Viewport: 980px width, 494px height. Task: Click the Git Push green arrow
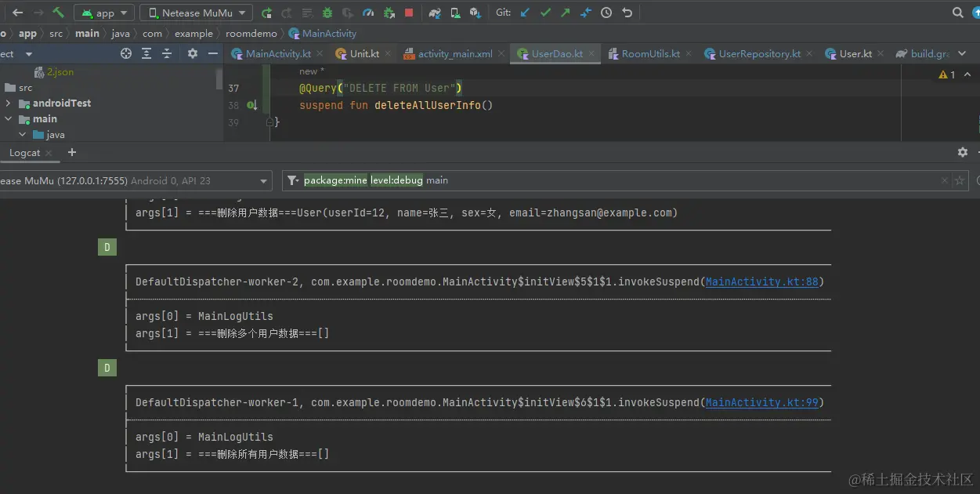pyautogui.click(x=566, y=13)
